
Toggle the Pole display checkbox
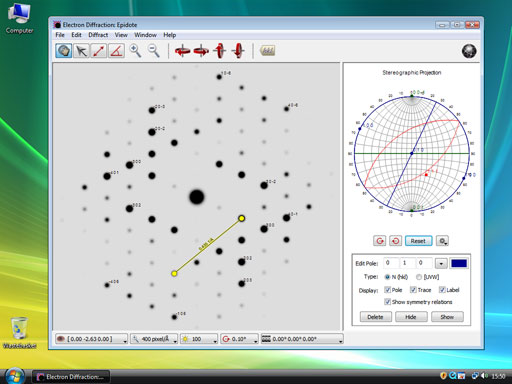[387, 290]
